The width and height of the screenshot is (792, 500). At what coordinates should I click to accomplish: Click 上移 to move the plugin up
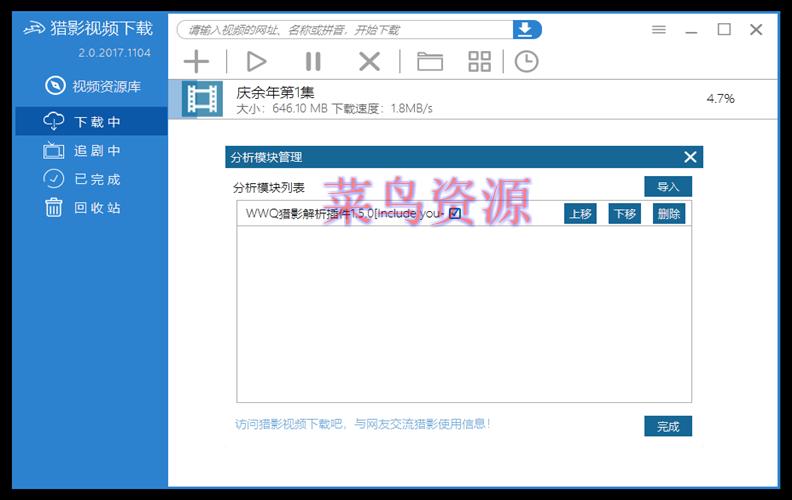click(x=580, y=214)
